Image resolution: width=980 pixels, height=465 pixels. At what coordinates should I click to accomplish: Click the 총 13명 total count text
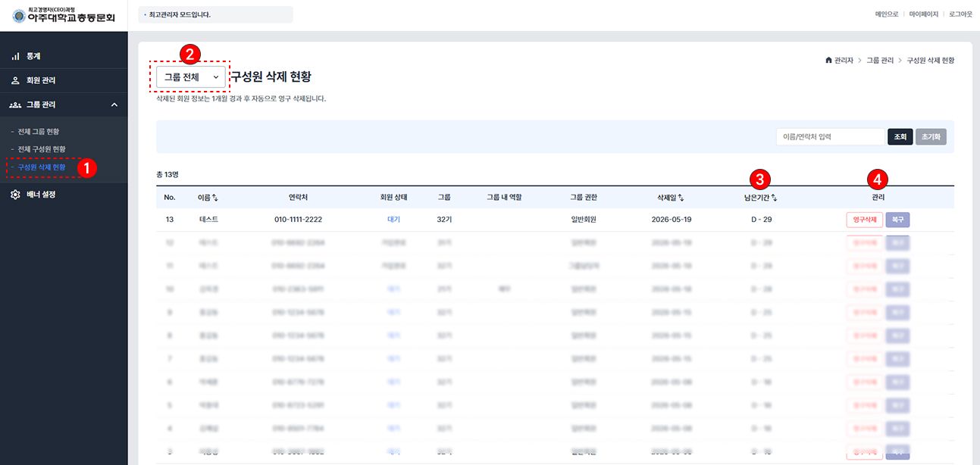point(167,174)
